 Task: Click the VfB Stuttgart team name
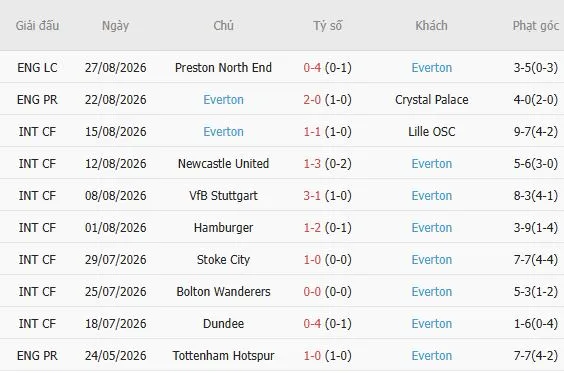pos(223,196)
